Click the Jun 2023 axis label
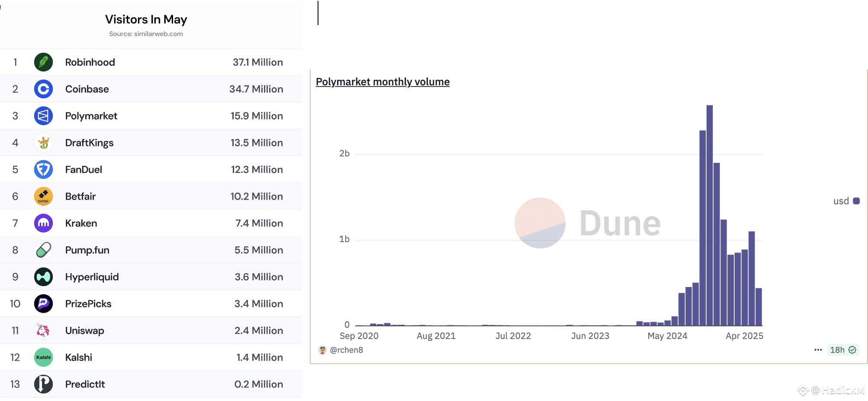Screen dimensions: 868x401 590,336
